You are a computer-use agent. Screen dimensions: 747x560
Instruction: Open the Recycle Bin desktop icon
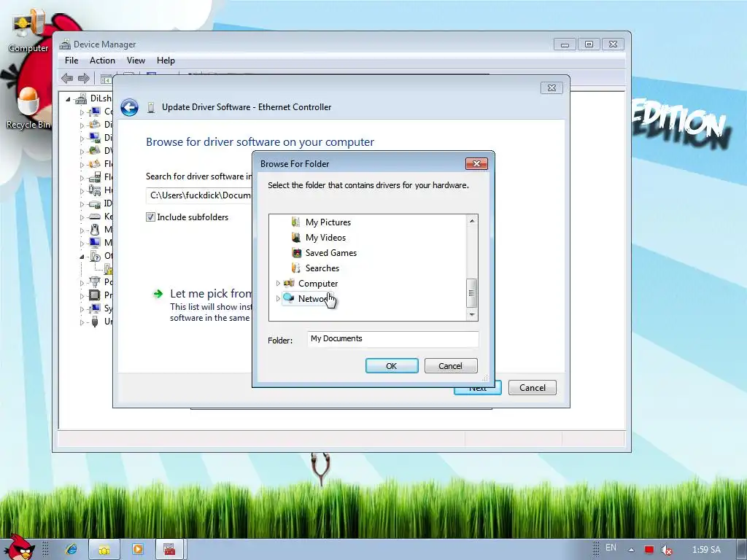coord(28,108)
